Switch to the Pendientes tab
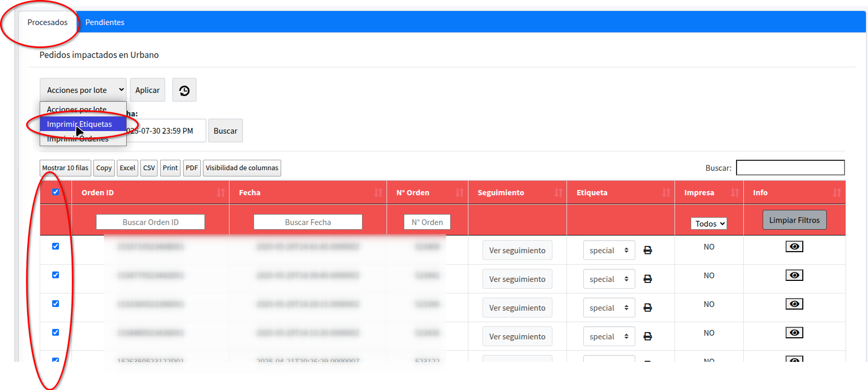Image resolution: width=868 pixels, height=390 pixels. pos(105,22)
